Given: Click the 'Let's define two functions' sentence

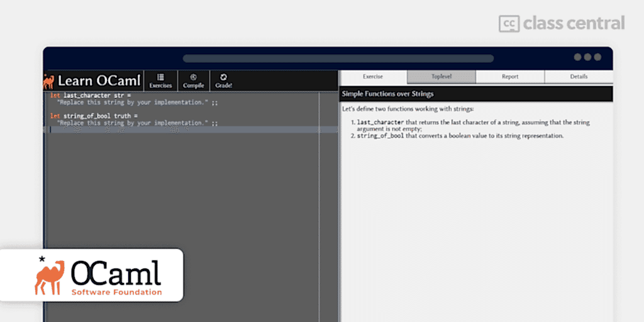Looking at the screenshot, I should tap(408, 109).
